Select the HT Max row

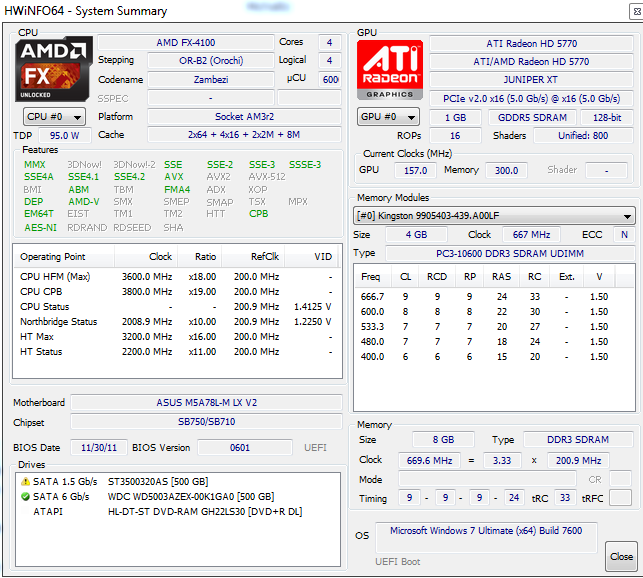[x=176, y=337]
